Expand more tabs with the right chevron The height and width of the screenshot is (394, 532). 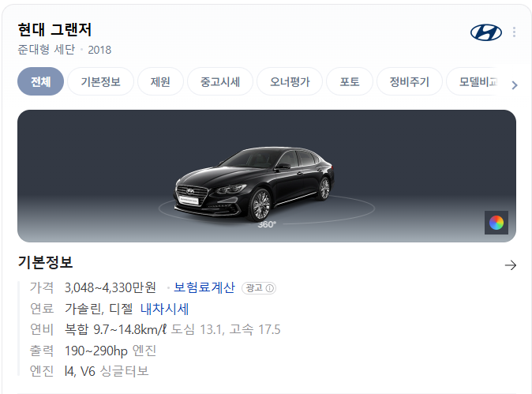(515, 85)
